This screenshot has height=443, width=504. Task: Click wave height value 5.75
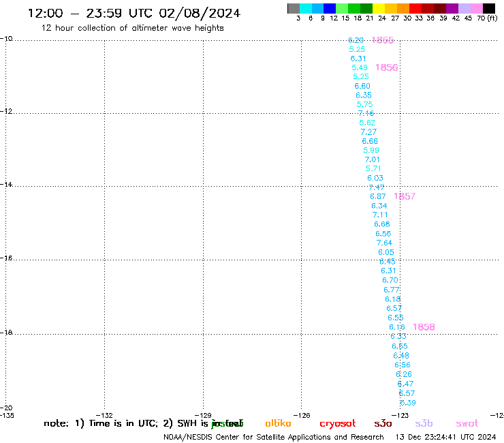365,104
